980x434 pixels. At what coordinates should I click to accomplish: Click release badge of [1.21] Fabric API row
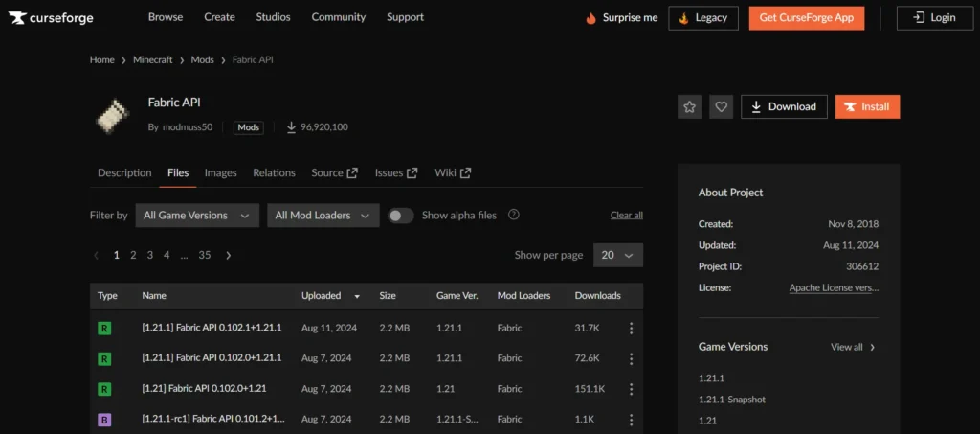click(104, 389)
